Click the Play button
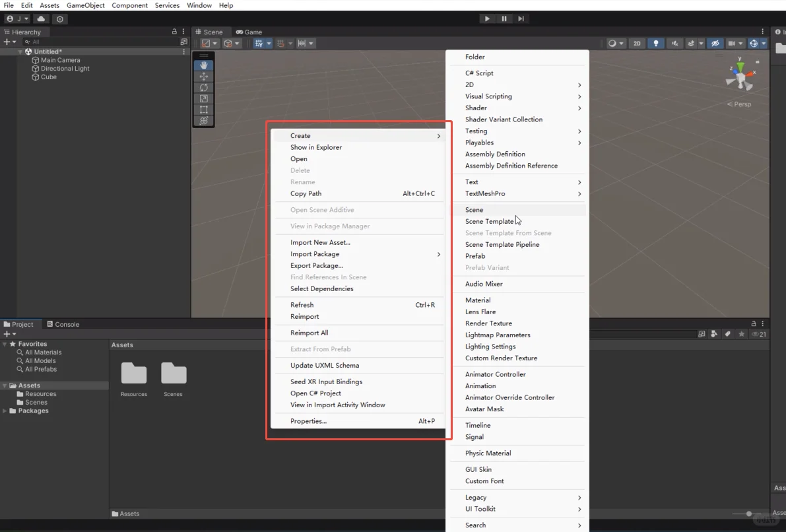 coord(487,18)
